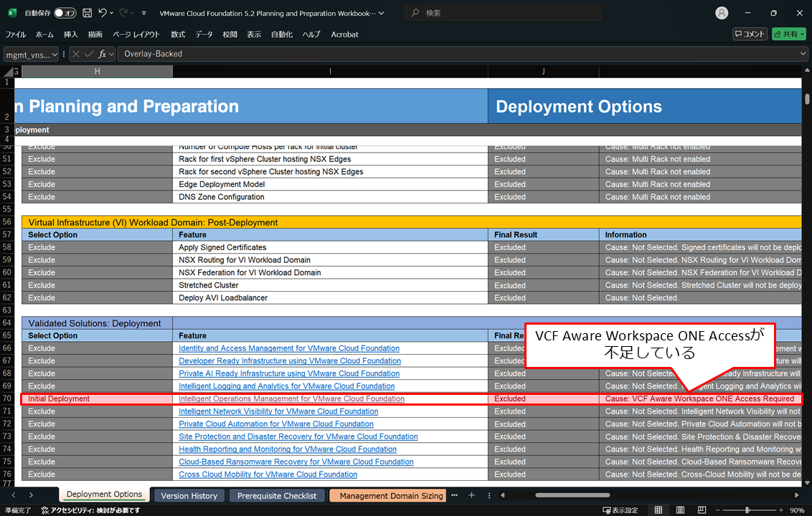This screenshot has width=812, height=516.
Task: Switch to the Version History sheet tab
Action: point(189,496)
